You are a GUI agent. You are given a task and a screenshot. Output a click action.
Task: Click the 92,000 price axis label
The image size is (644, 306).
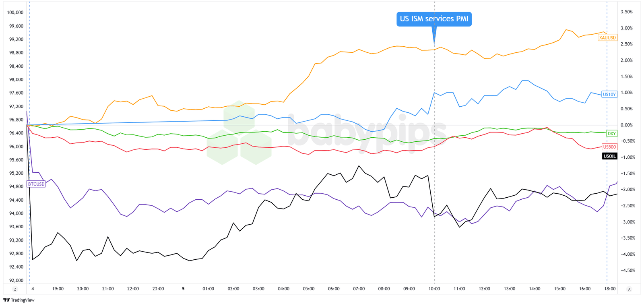pyautogui.click(x=16, y=280)
